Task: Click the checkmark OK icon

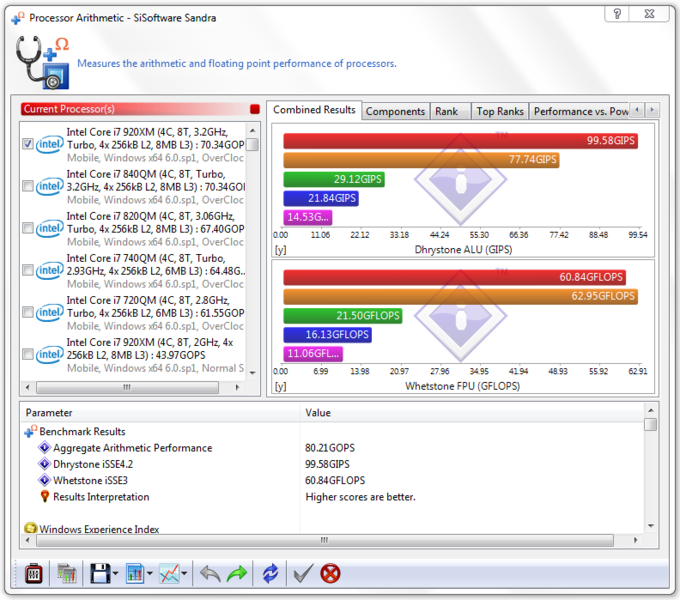Action: click(301, 573)
